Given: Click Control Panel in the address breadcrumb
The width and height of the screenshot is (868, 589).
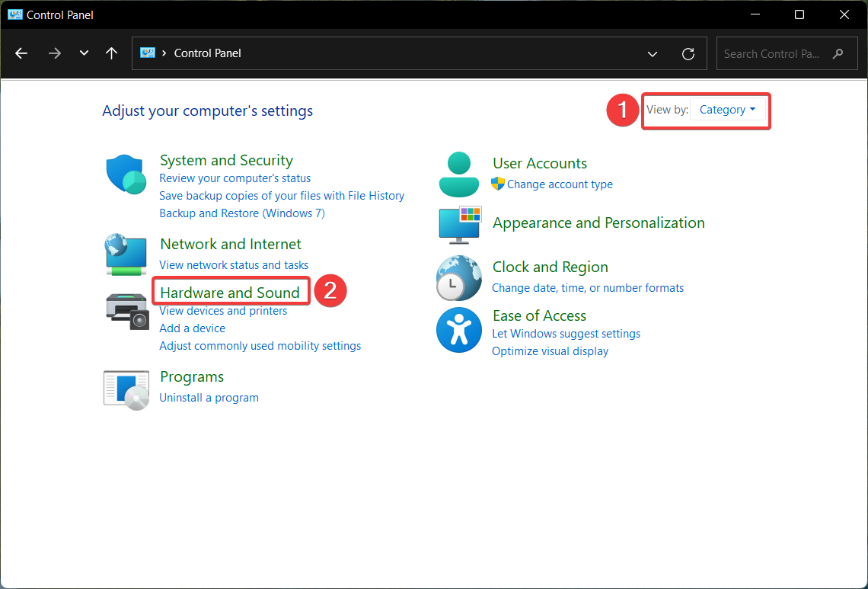Looking at the screenshot, I should click(x=207, y=53).
